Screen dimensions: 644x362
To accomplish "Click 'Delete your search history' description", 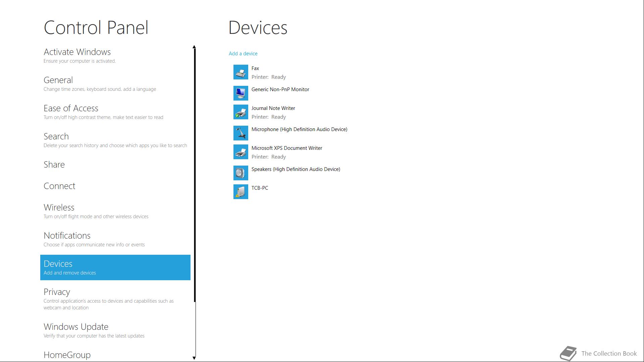I will (x=115, y=145).
